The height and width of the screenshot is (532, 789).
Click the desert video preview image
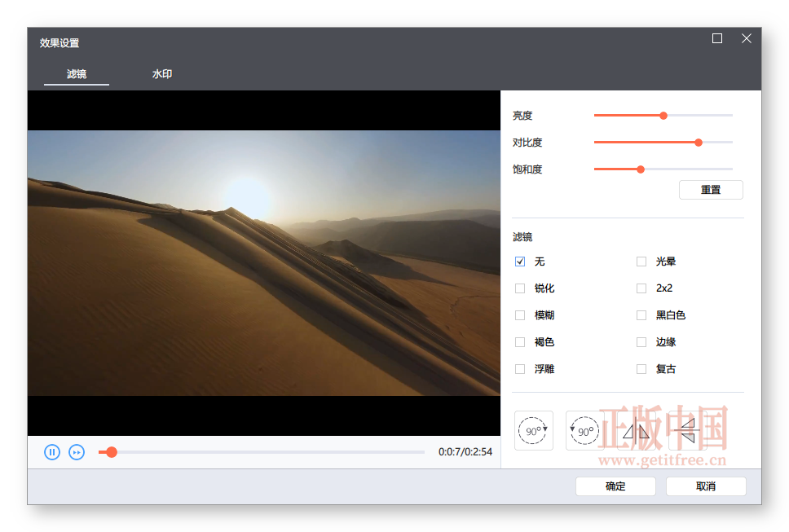click(263, 263)
